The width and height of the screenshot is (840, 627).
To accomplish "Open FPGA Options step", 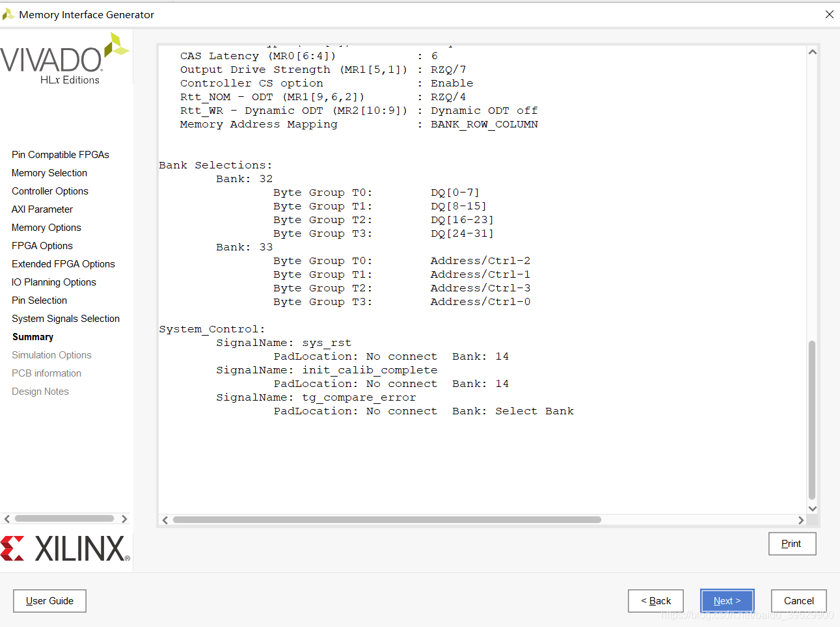I will pyautogui.click(x=42, y=246).
